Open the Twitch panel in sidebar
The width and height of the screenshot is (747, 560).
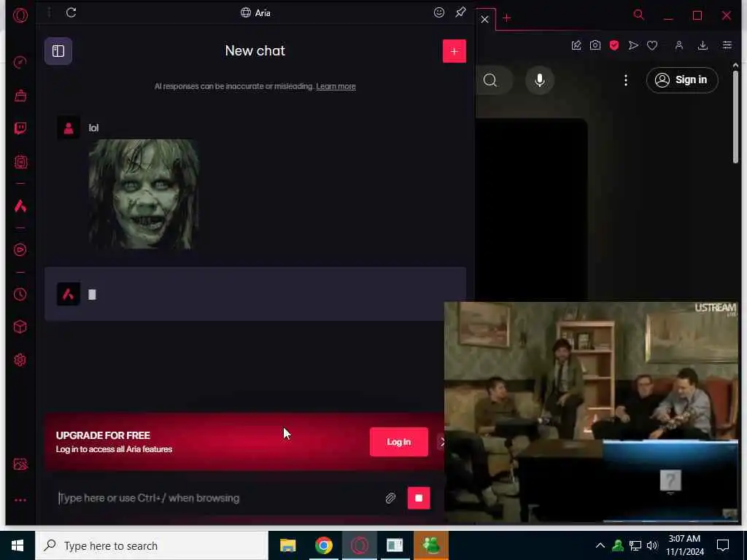(x=20, y=128)
